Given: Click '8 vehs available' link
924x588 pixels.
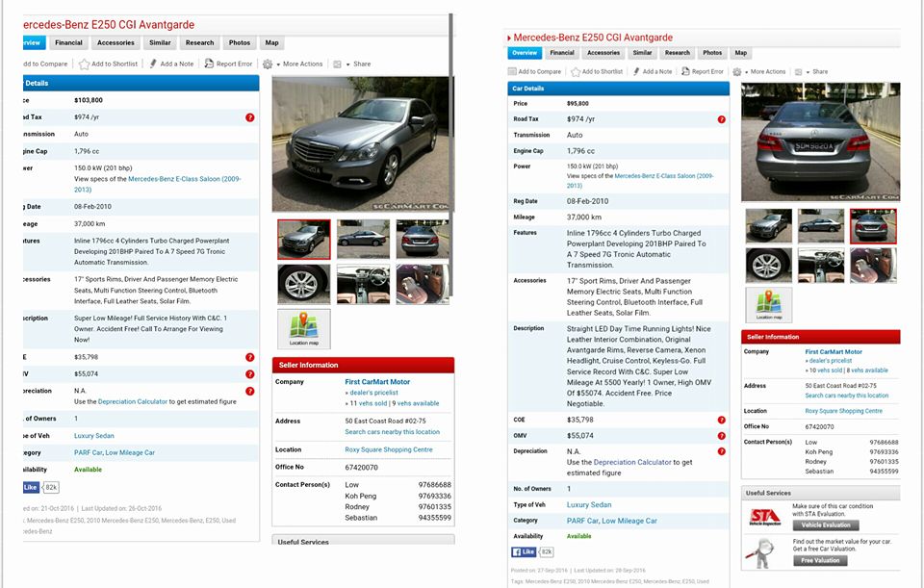Looking at the screenshot, I should tap(867, 371).
